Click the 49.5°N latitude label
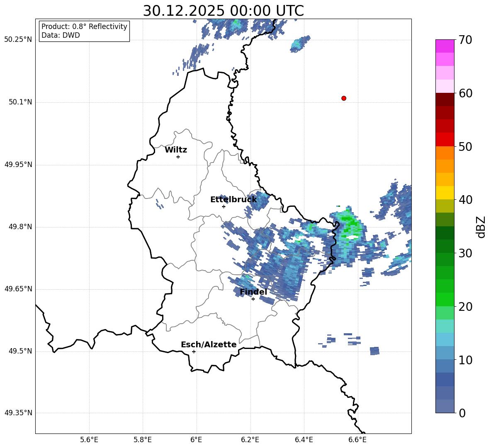The width and height of the screenshot is (491, 448). 20,351
